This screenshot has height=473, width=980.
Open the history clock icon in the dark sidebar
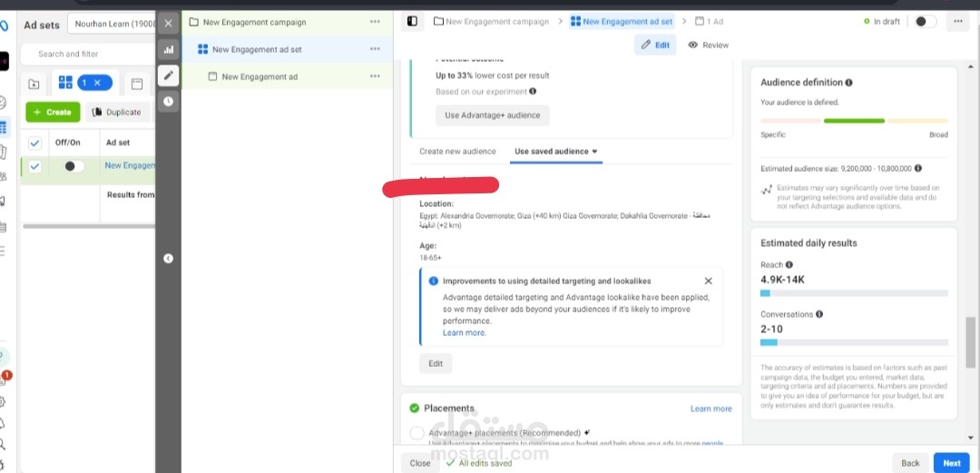(168, 102)
